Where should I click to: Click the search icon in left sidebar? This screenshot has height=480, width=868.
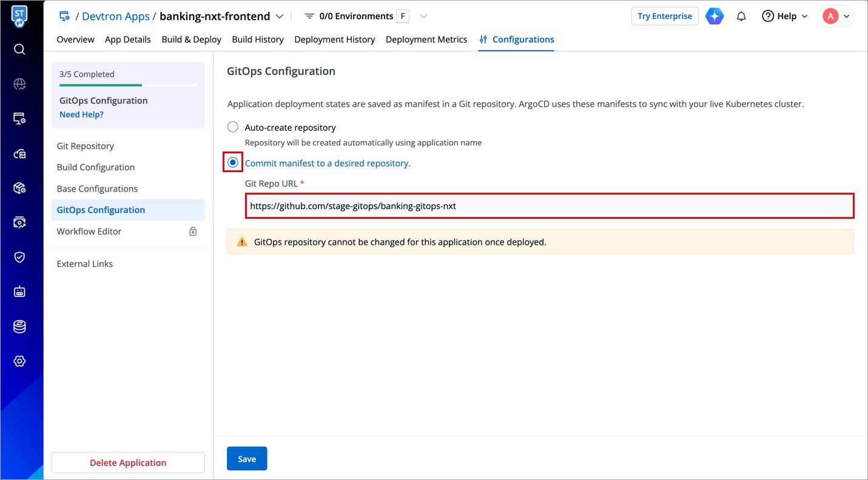(x=19, y=49)
